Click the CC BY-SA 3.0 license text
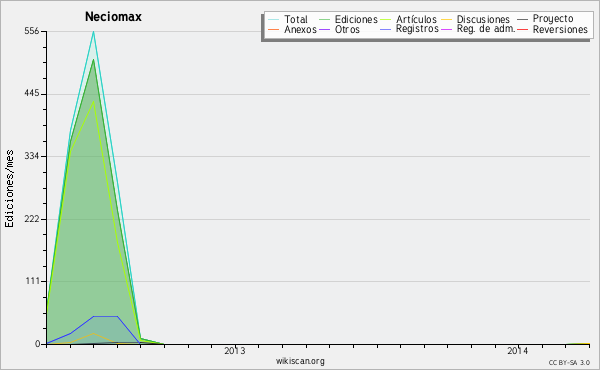600x370 pixels. (569, 363)
